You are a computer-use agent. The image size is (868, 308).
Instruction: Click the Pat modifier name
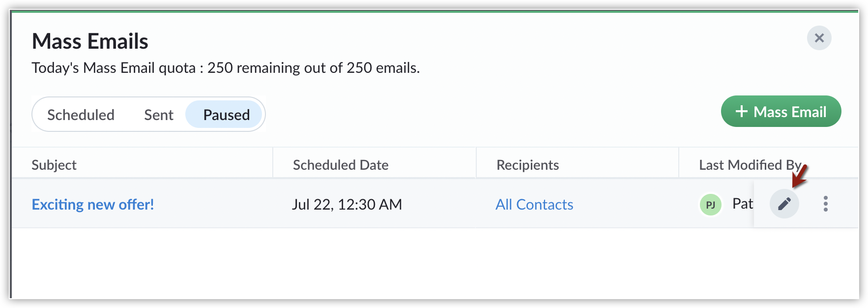[x=742, y=204]
